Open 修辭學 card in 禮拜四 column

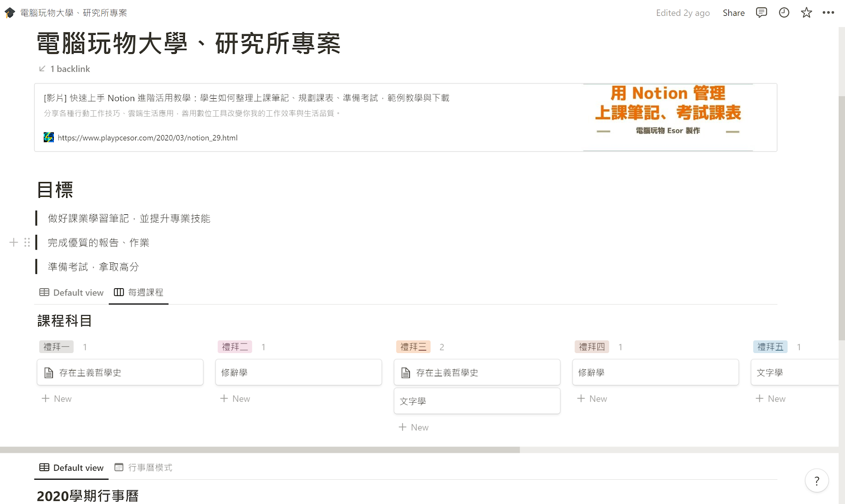pos(655,372)
